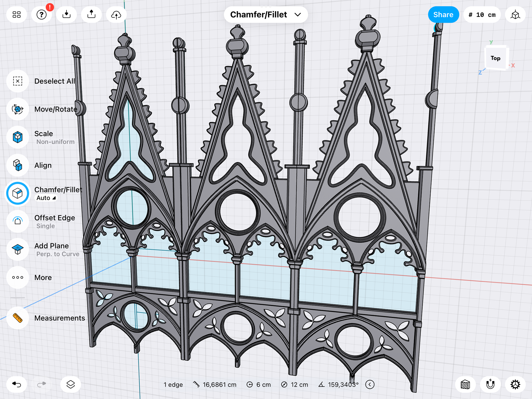Open the More tools menu

(x=18, y=277)
